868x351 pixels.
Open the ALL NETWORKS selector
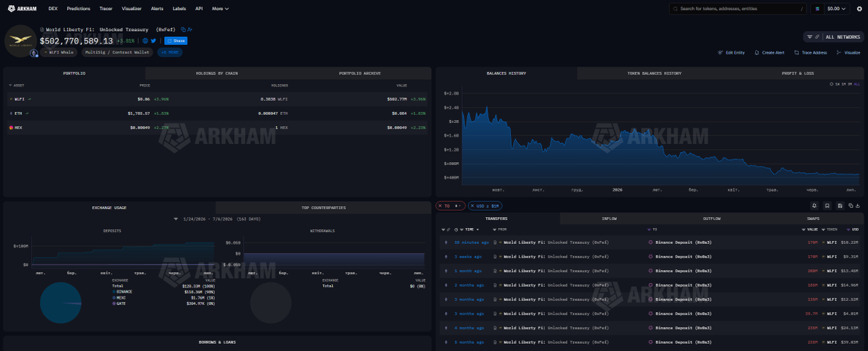843,37
